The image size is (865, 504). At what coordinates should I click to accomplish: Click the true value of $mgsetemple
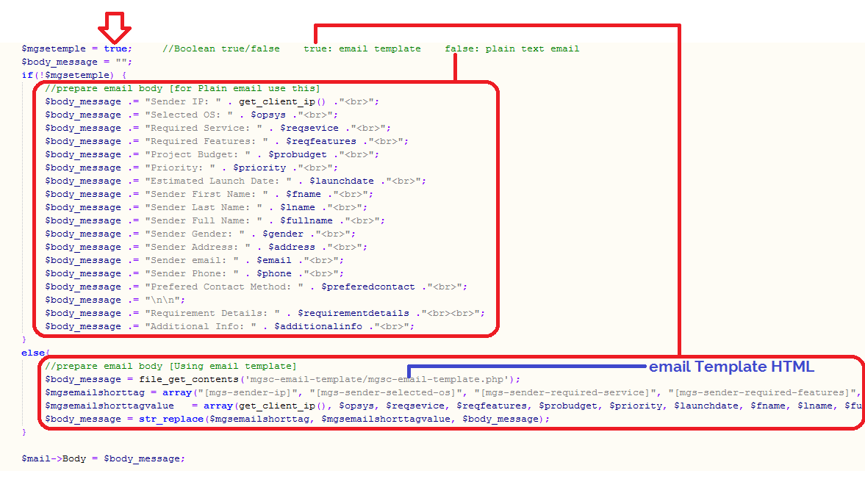[115, 48]
